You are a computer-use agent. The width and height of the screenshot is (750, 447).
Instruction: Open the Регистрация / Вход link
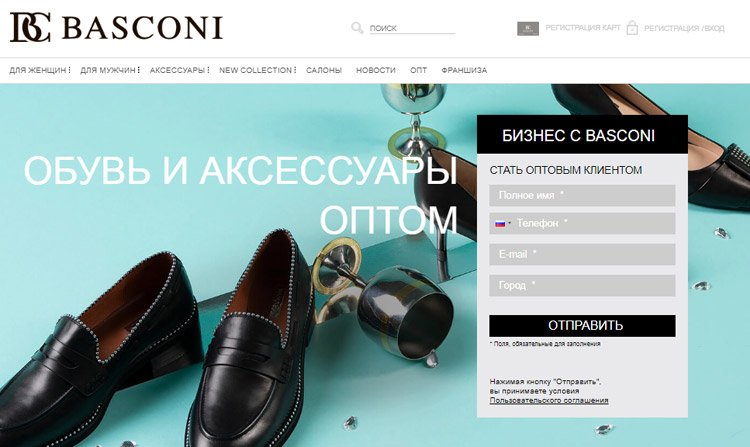(684, 28)
